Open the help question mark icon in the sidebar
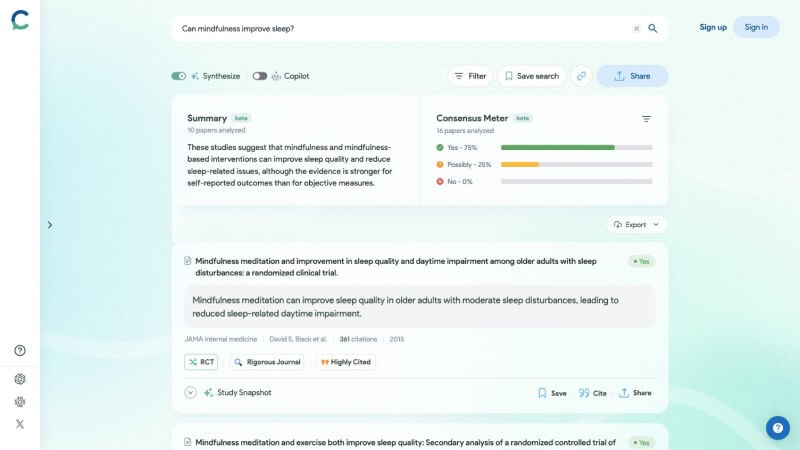Screen dimensions: 800x450 tap(20, 350)
